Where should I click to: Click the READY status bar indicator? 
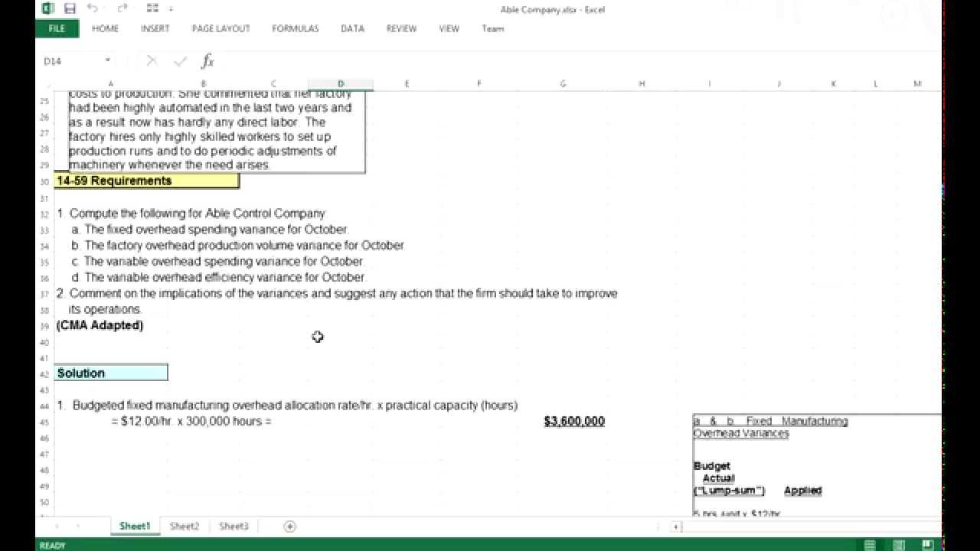pyautogui.click(x=52, y=546)
